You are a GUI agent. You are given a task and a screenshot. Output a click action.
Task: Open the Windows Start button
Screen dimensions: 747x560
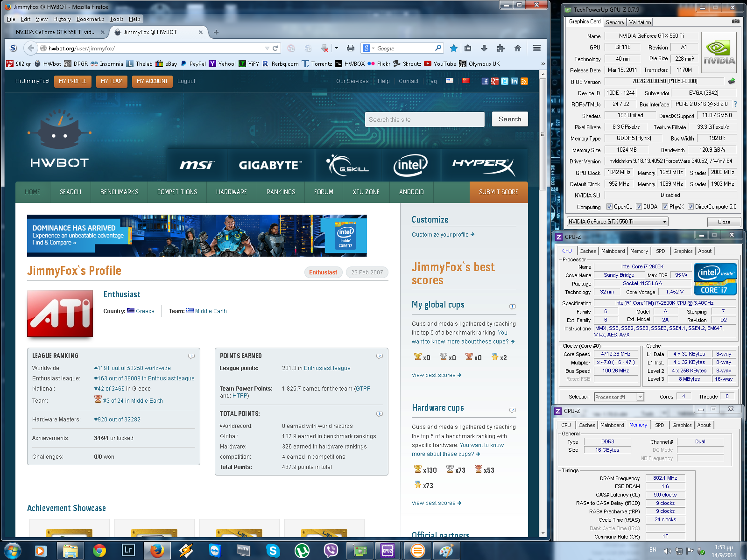click(12, 551)
